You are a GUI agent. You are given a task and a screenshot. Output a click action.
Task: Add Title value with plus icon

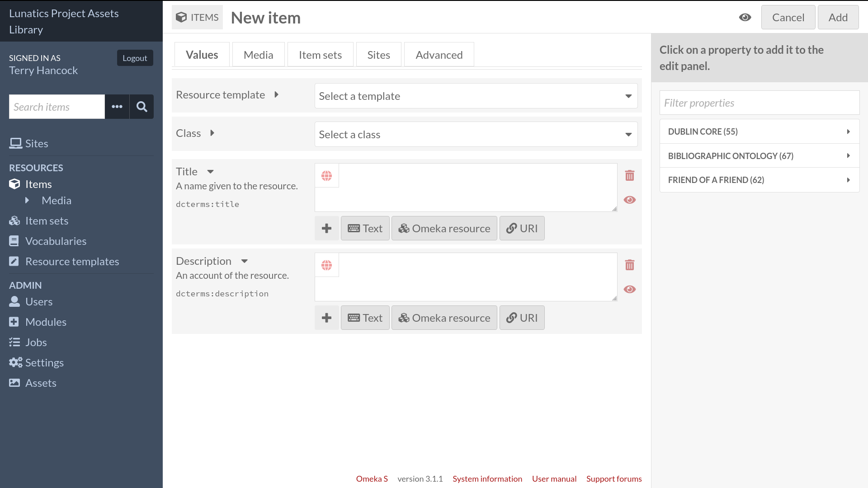pyautogui.click(x=326, y=228)
